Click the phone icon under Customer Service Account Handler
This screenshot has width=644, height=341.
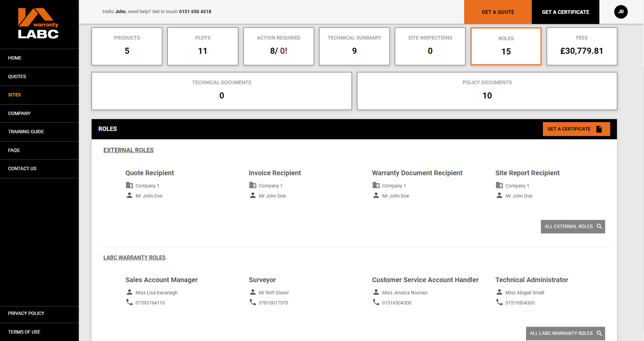tap(376, 302)
